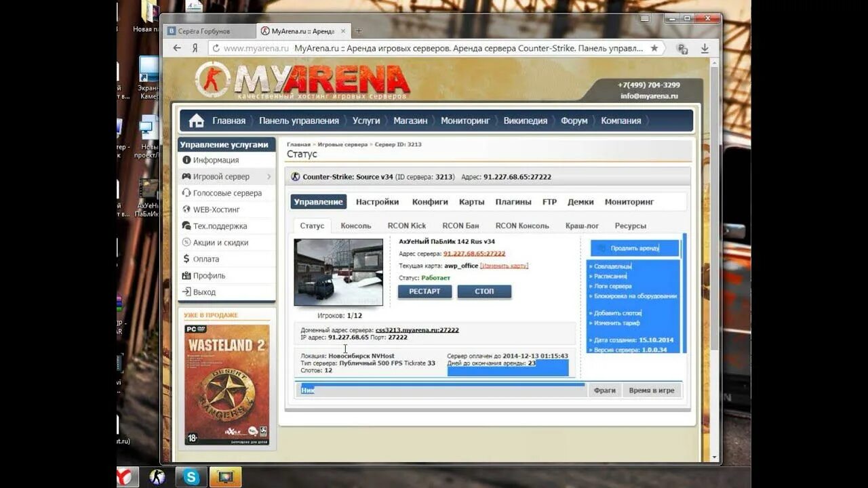
Task: Open the Форум menu item
Action: click(574, 121)
